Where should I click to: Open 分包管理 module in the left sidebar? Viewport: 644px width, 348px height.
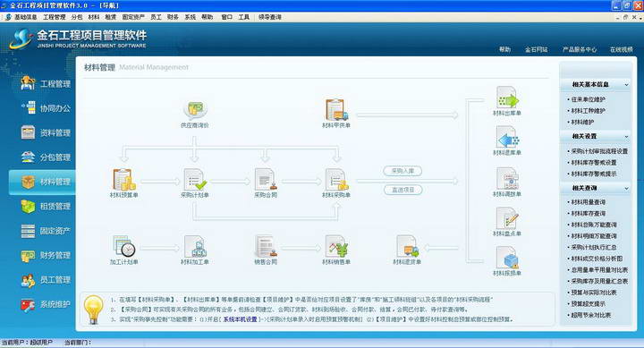click(x=46, y=157)
